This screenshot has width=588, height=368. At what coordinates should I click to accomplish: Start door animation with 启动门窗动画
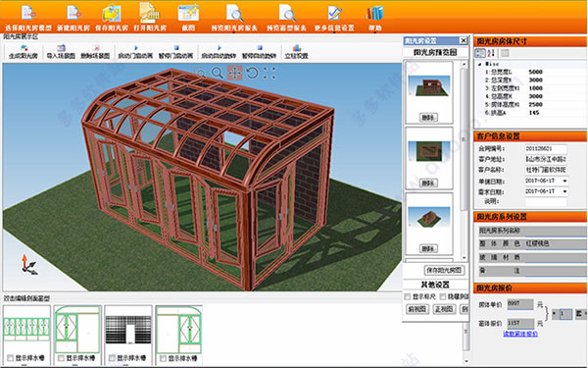coord(135,52)
